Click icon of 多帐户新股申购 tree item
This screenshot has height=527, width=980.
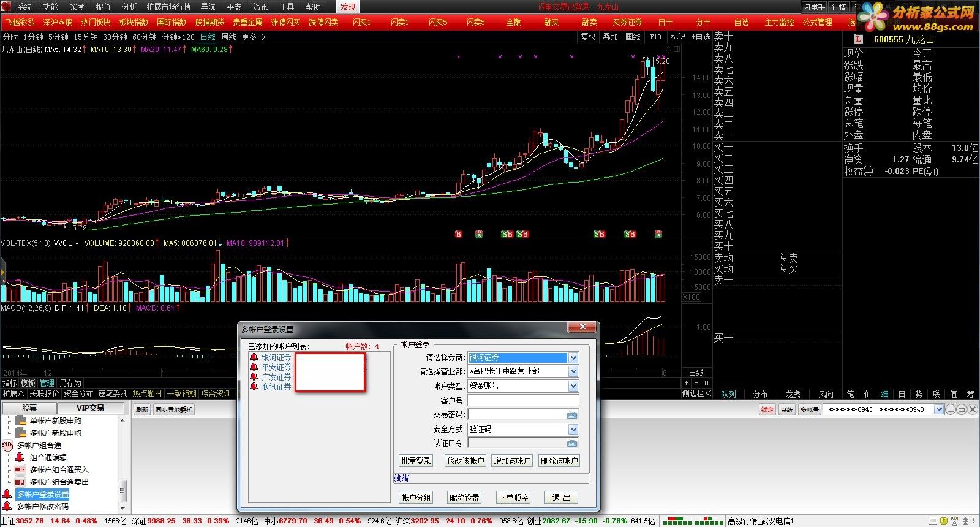tap(20, 433)
